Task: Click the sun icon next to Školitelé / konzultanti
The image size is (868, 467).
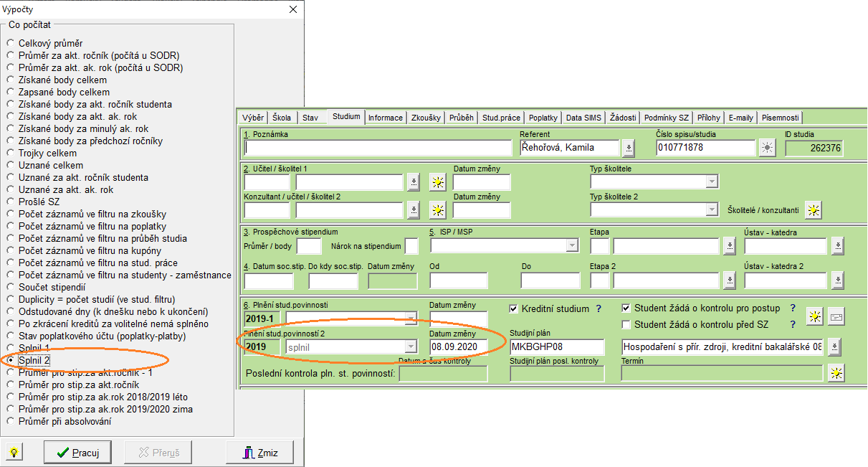Action: [x=812, y=209]
